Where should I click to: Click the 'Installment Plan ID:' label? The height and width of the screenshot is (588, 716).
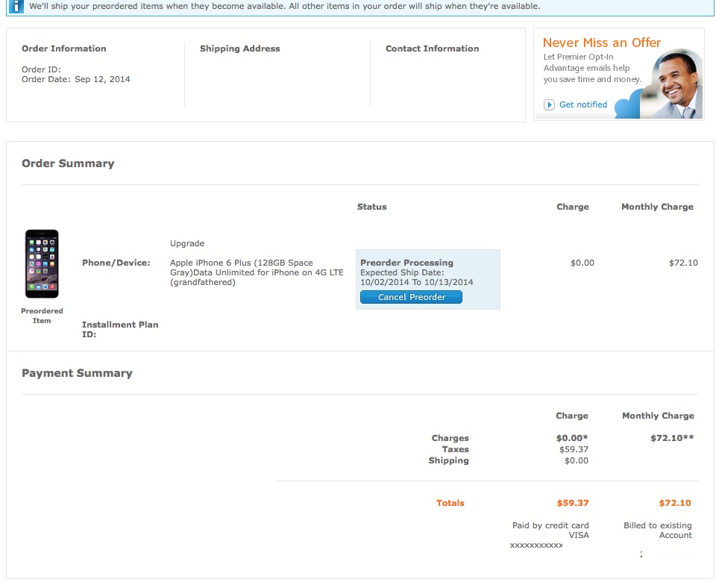[x=120, y=329]
